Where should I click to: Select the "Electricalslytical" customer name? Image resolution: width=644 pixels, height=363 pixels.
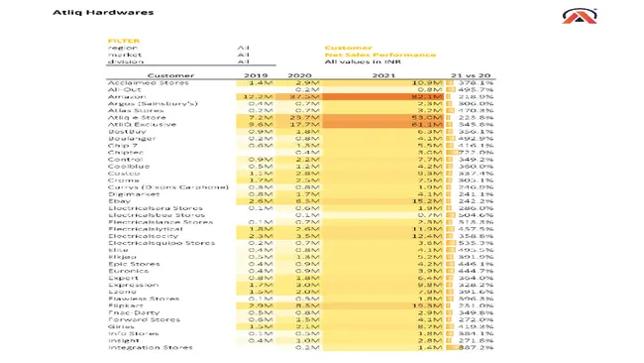click(145, 229)
